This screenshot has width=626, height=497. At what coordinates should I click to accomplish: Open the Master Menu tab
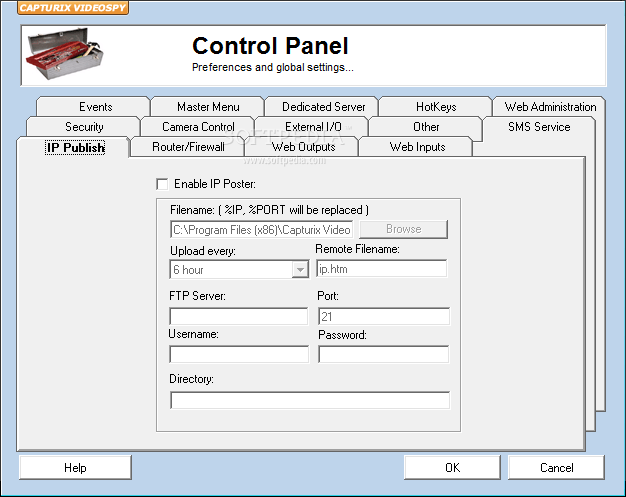click(x=208, y=107)
